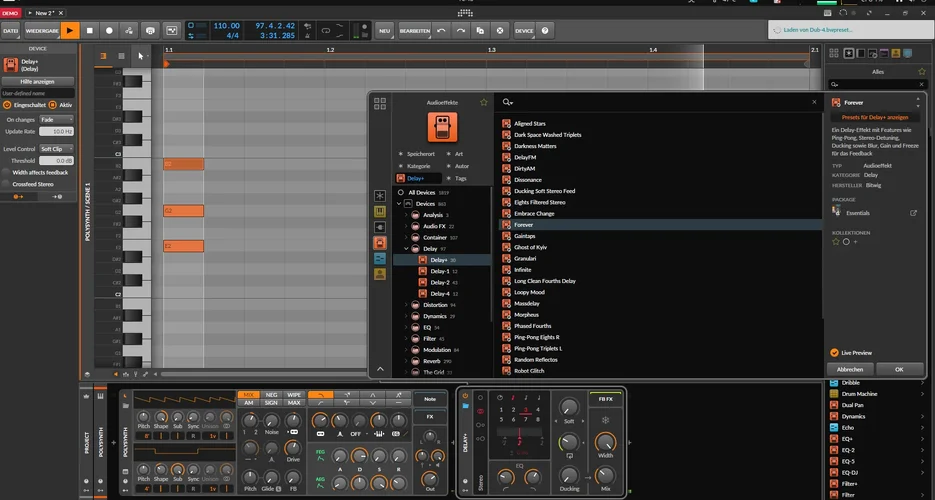
Task: Click the Redo arrow in toolbar
Action: (x=460, y=31)
